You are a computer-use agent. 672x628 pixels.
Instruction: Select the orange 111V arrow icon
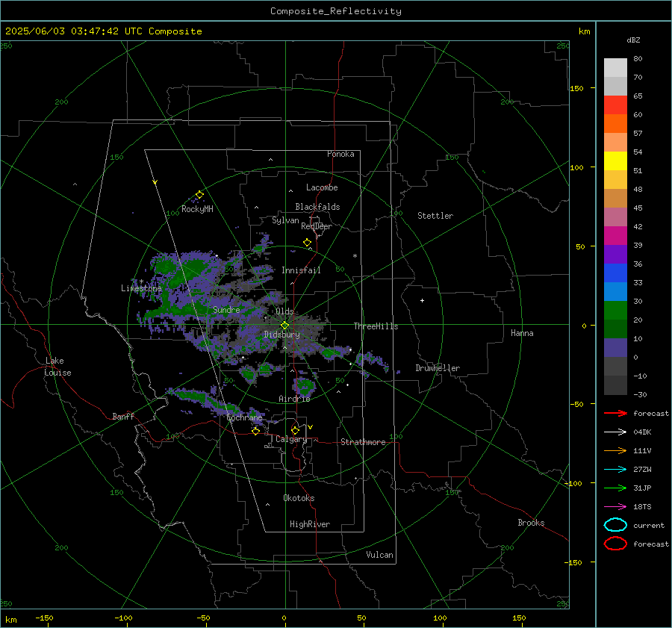pos(615,450)
